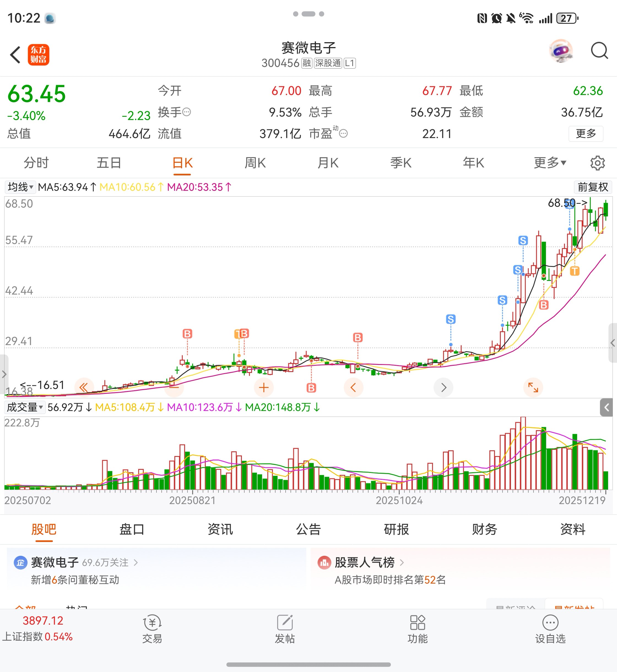Screen dimensions: 617x672
Task: Switch to the 盘口 tab
Action: pyautogui.click(x=132, y=529)
